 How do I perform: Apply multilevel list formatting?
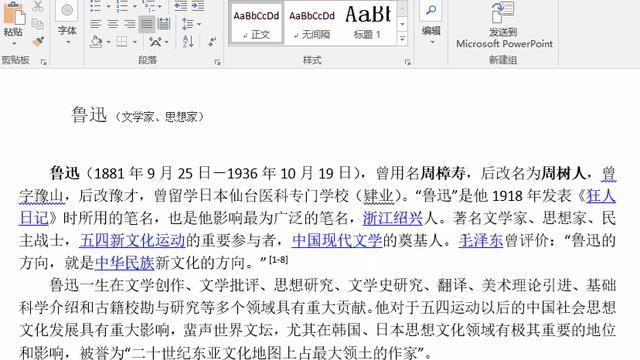148,6
